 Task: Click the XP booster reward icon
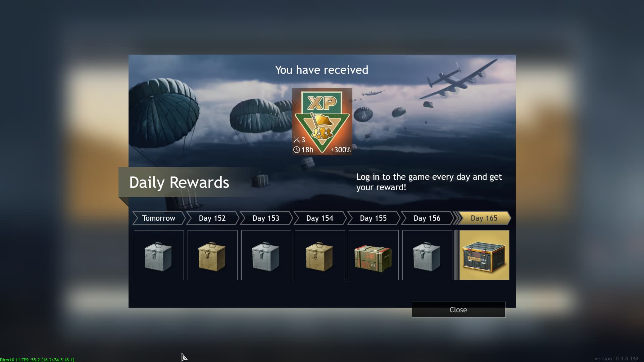point(322,121)
